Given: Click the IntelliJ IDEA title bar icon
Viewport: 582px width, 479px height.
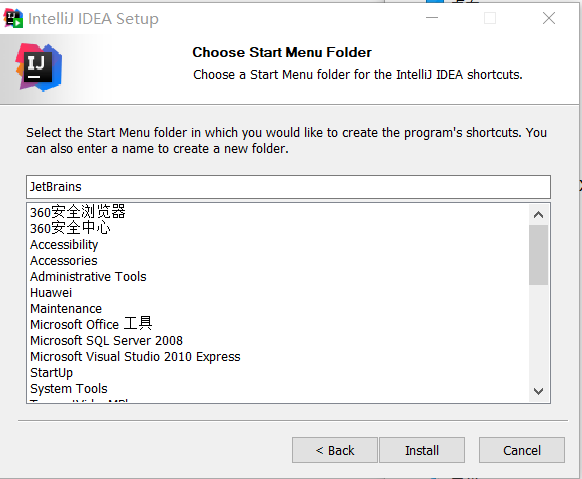Looking at the screenshot, I should [x=13, y=19].
